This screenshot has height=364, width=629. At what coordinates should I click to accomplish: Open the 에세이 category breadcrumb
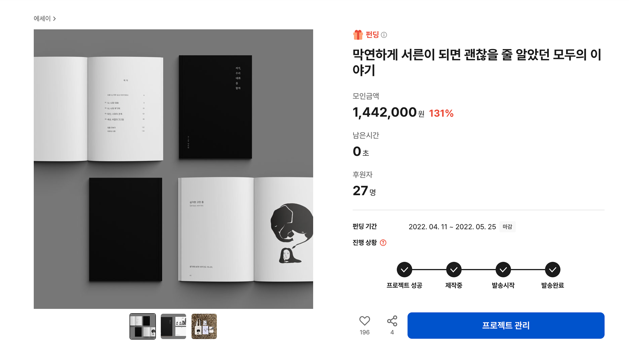coord(42,19)
